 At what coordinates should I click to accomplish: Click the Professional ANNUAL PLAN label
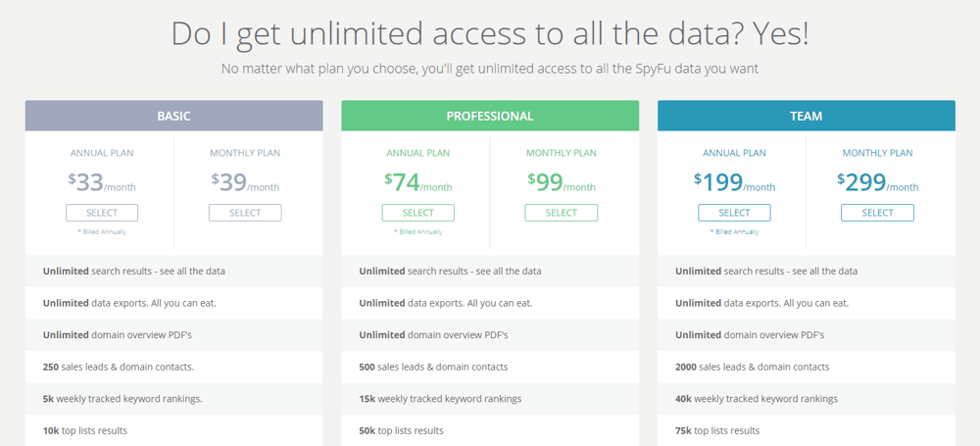[418, 153]
